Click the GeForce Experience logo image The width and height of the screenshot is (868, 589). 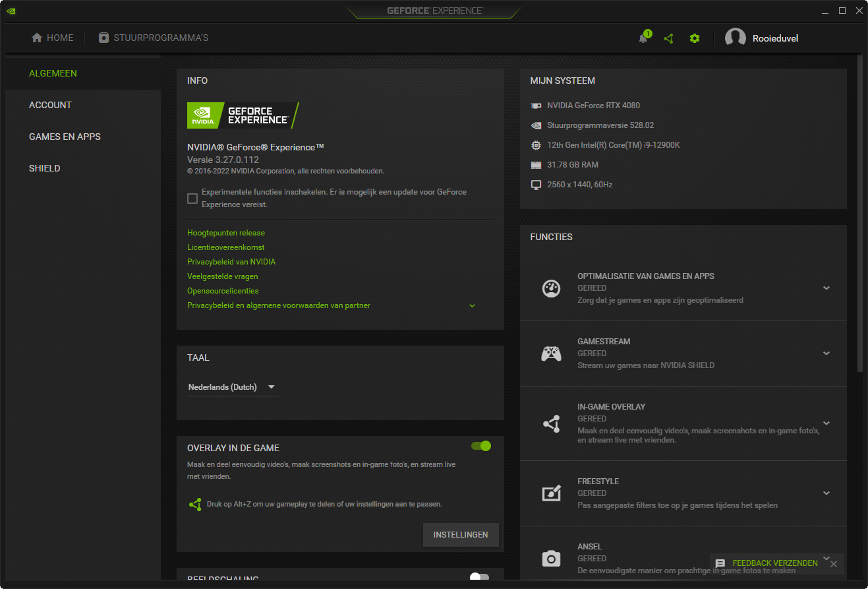(243, 115)
